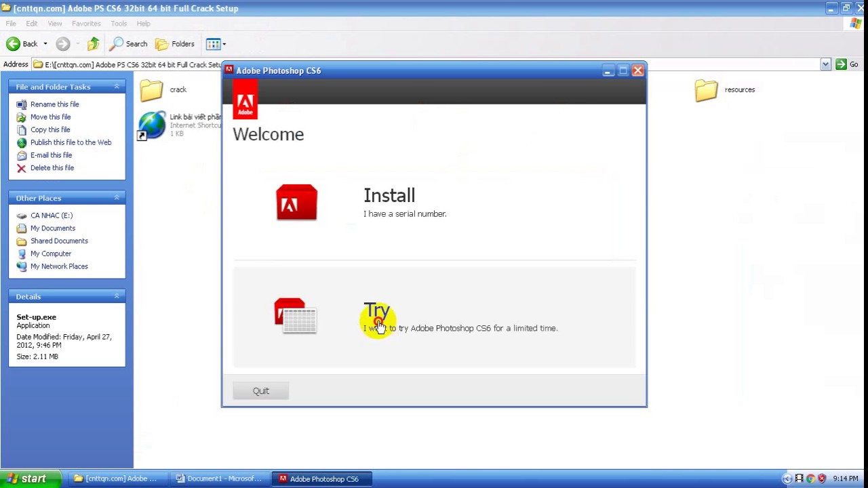Open My Network Places link
The height and width of the screenshot is (488, 868).
59,266
